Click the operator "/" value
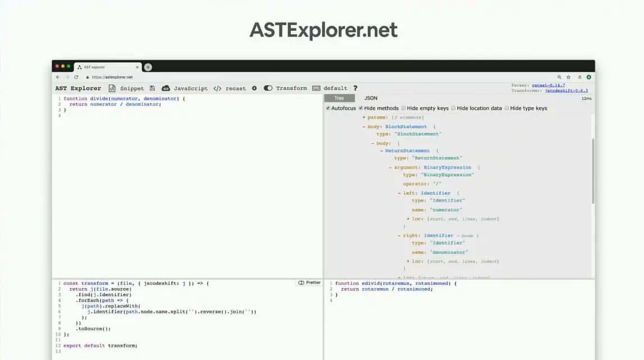 (437, 184)
